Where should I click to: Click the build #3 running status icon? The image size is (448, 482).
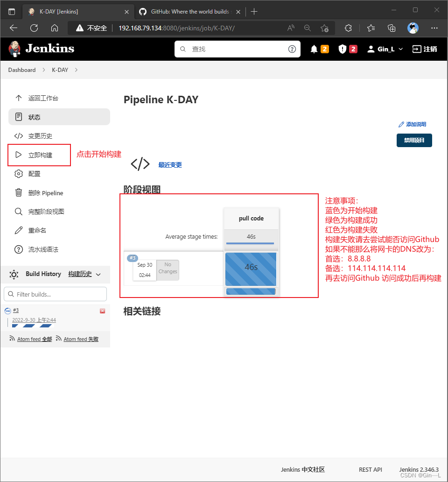click(8, 311)
